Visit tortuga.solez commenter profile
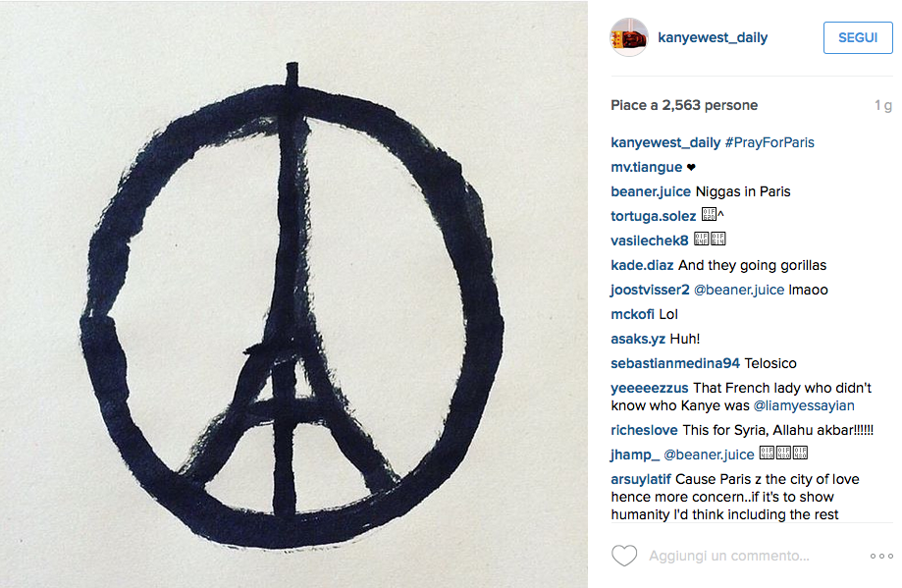This screenshot has height=588, width=902. 654,216
